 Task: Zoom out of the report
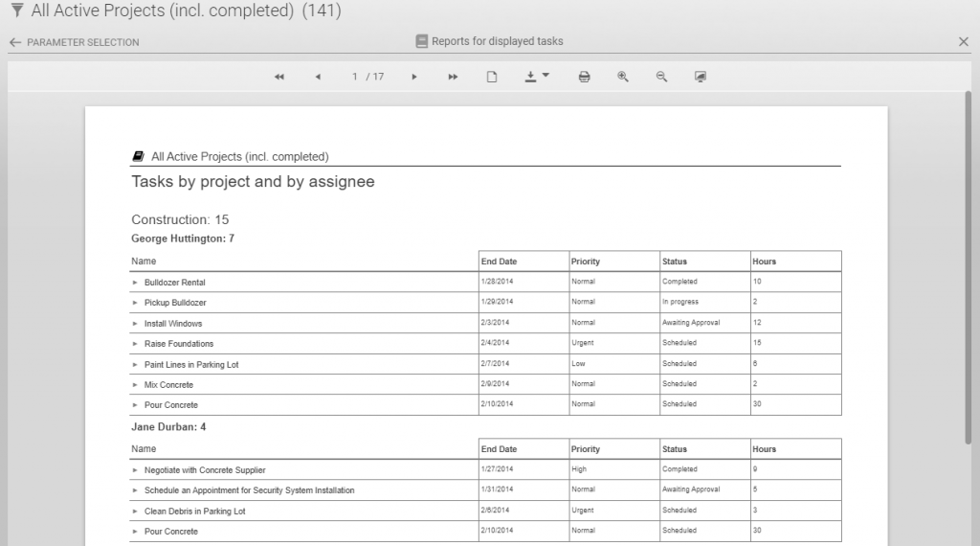click(661, 77)
